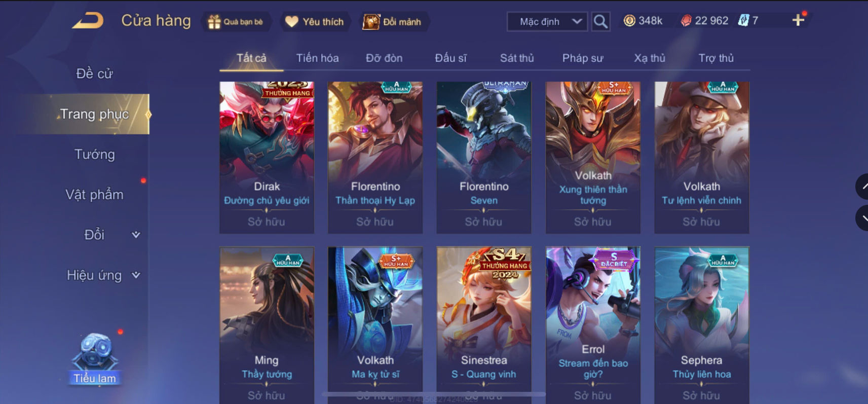
Task: Click the plus icon to add currency
Action: point(798,20)
